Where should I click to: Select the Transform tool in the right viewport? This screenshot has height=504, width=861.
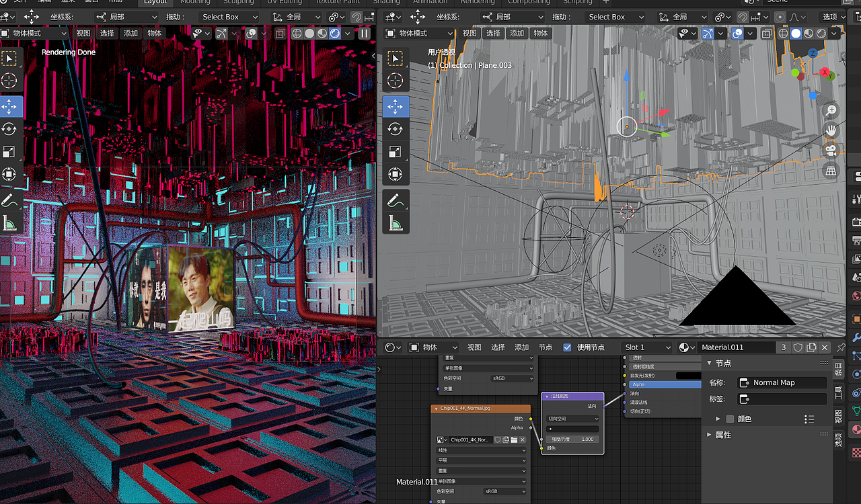pos(395,175)
